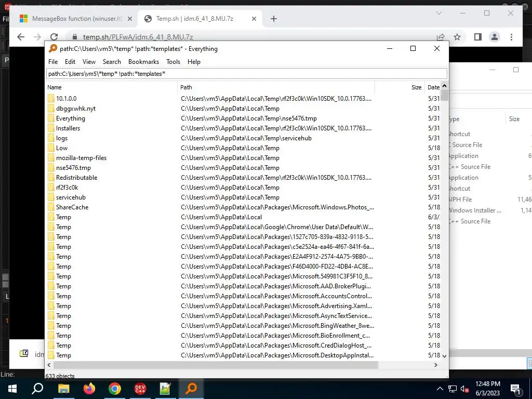The image size is (532, 399).
Task: Open the Tools menu in Everything
Action: pos(173,62)
